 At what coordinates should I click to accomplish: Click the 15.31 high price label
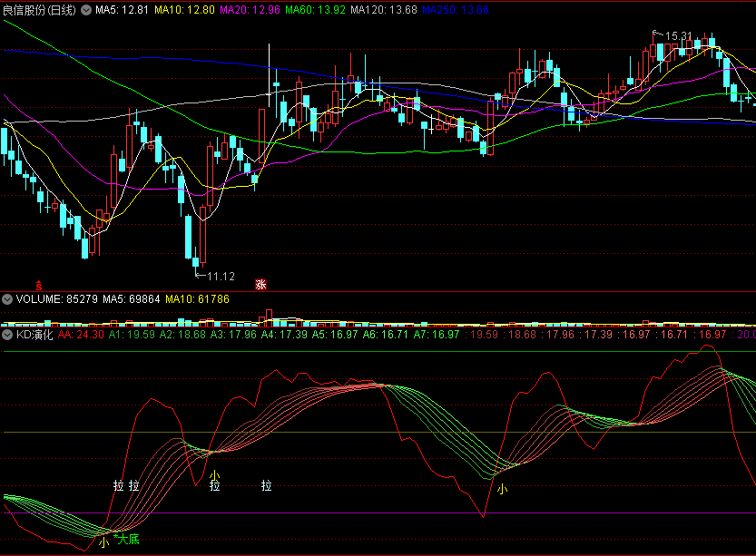coord(678,36)
